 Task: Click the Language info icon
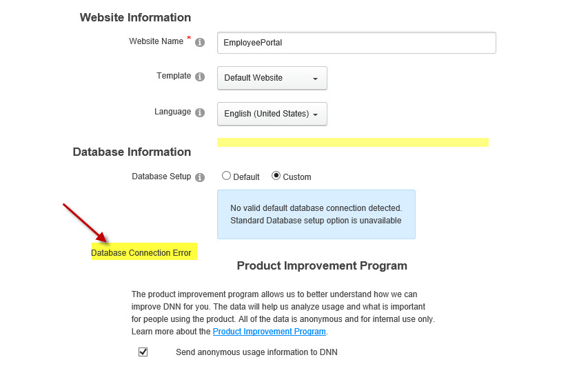200,112
